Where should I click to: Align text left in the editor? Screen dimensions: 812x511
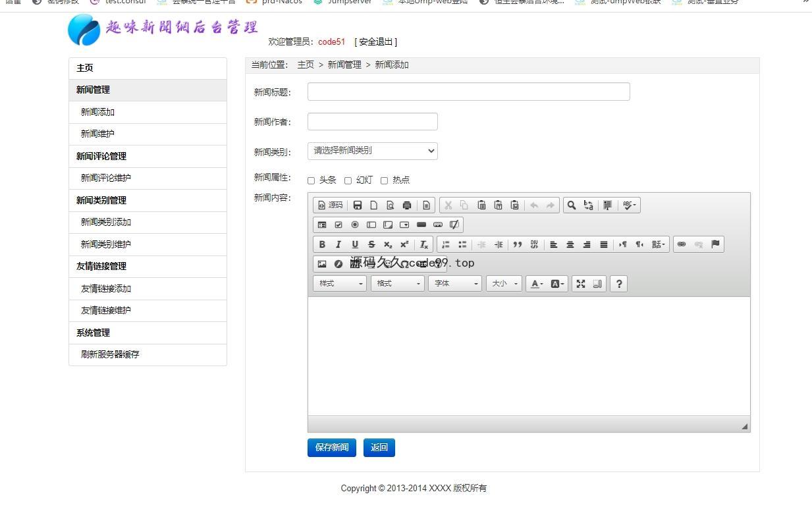coord(554,245)
